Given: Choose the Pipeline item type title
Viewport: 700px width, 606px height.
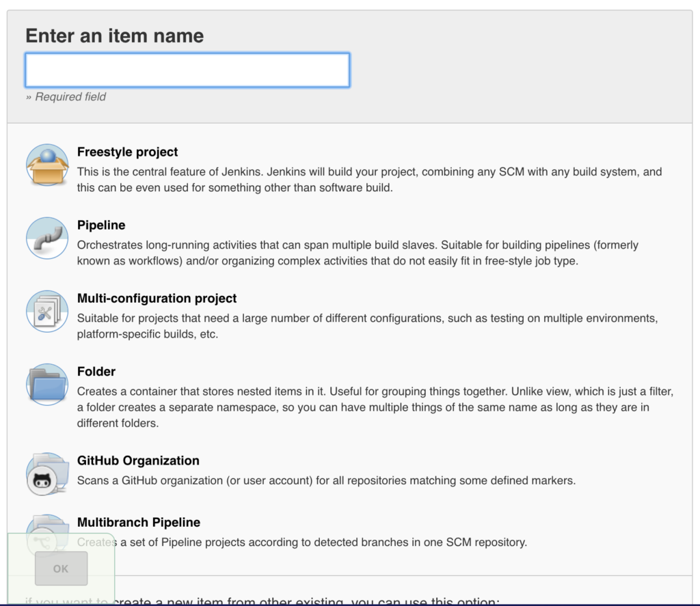Looking at the screenshot, I should click(101, 225).
